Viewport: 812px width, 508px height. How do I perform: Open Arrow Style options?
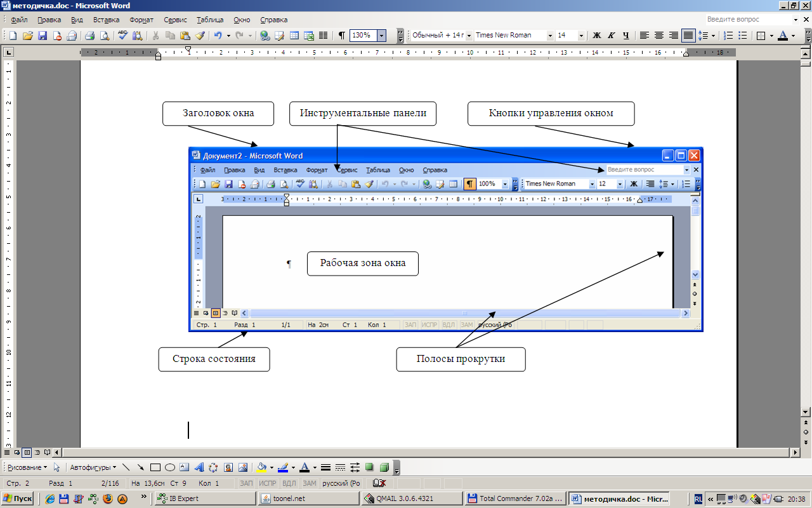click(355, 467)
